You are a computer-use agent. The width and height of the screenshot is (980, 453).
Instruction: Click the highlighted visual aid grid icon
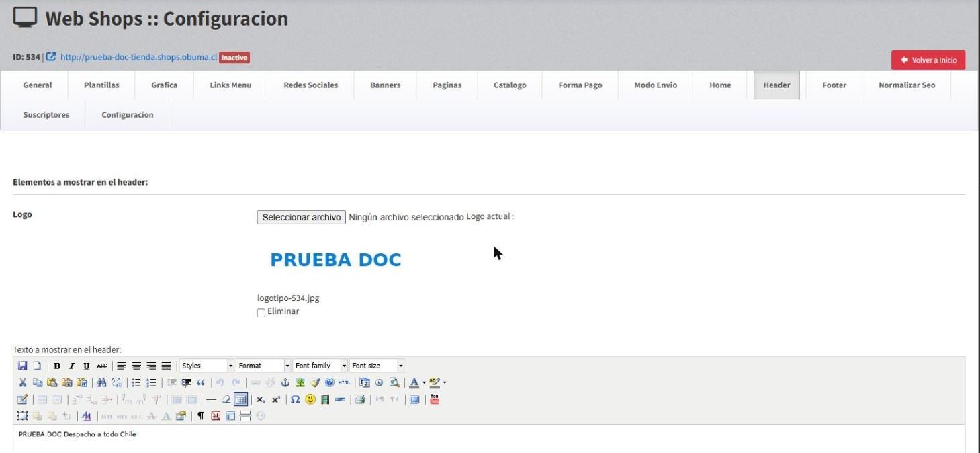coord(240,399)
